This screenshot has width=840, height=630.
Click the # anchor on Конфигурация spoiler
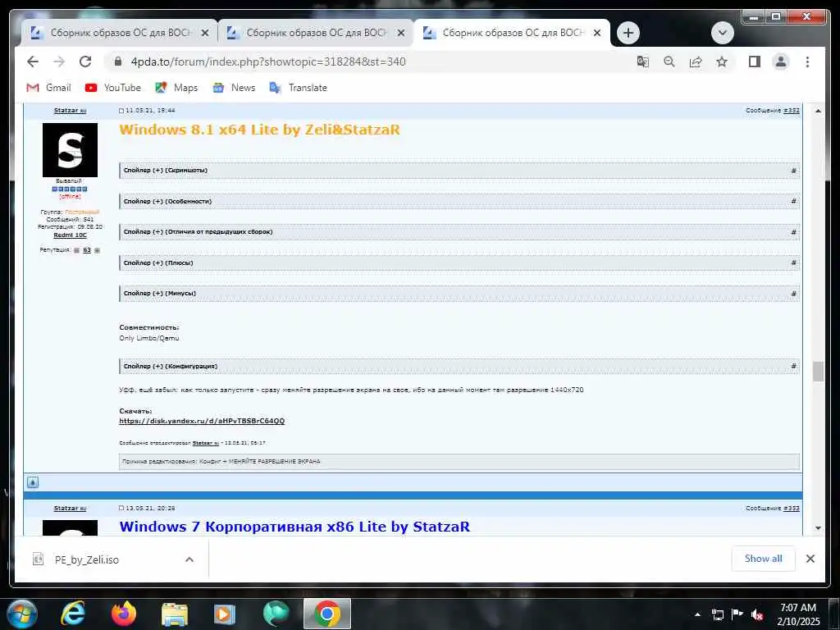point(793,366)
